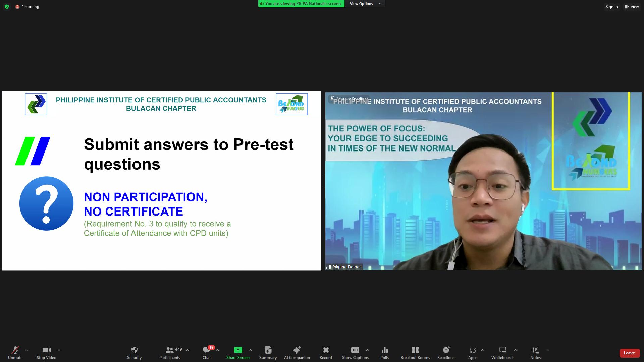
Task: Stop the video camera
Action: pyautogui.click(x=46, y=353)
